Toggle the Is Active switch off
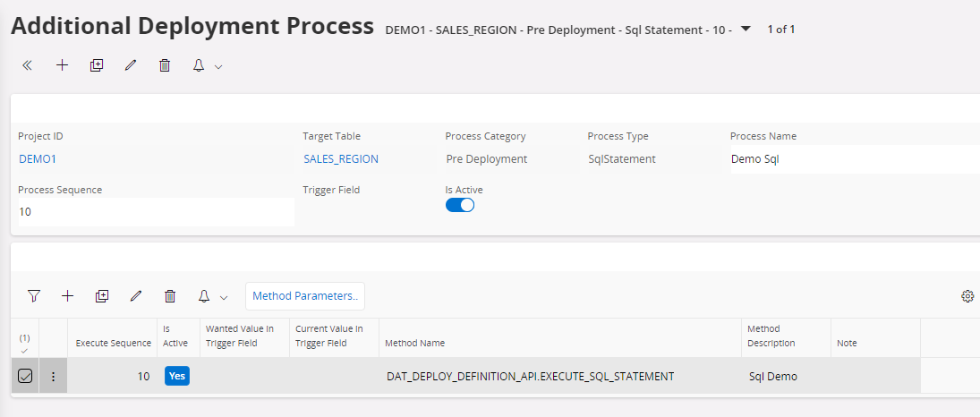Viewport: 980px width, 417px height. coord(460,205)
